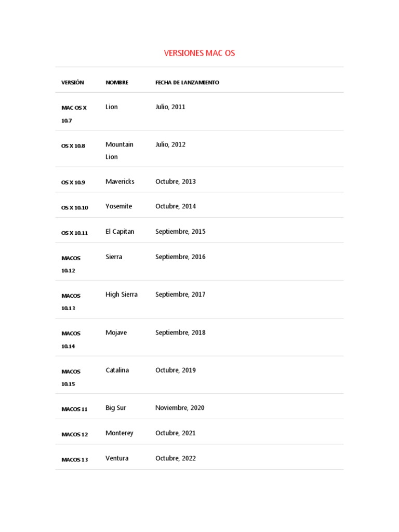Click the 'VERSIONES MAC OS' title
The height and width of the screenshot is (532, 399).
click(199, 54)
